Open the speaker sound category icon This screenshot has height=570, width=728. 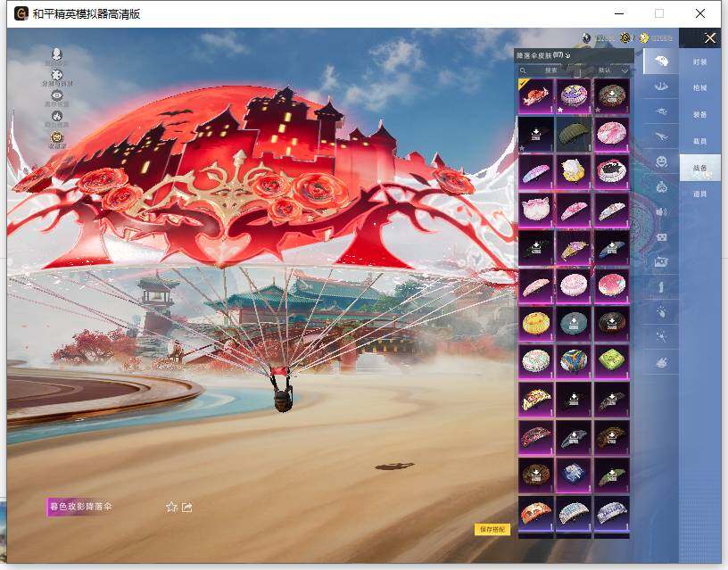(x=661, y=212)
